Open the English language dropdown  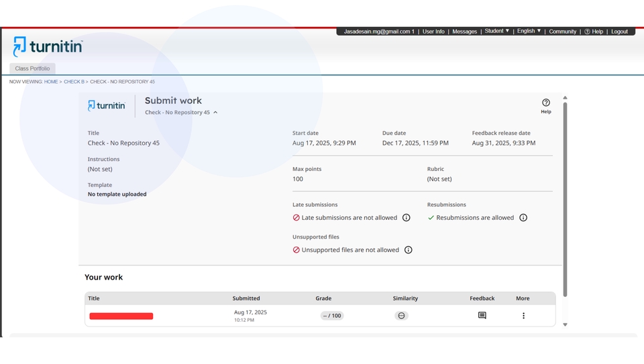[x=529, y=32]
